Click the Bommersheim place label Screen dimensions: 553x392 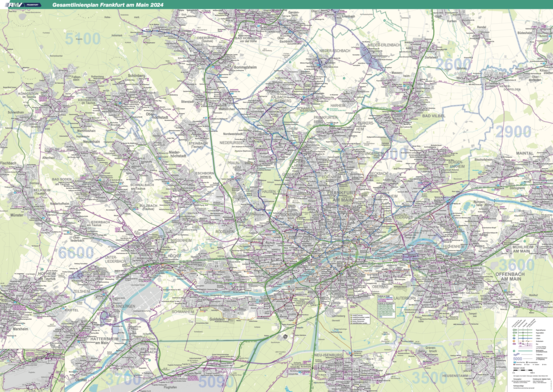pos(245,67)
